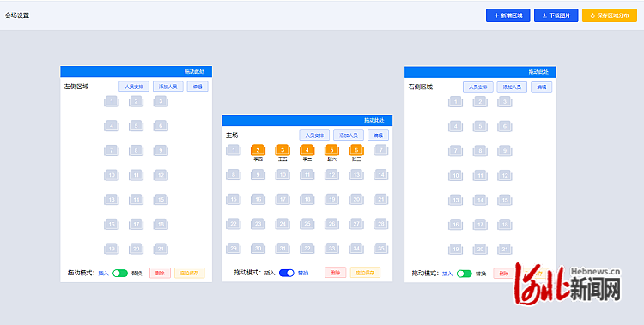The height and width of the screenshot is (325, 644).
Task: Click 编辑 in the 右侧区域 panel
Action: 541,87
